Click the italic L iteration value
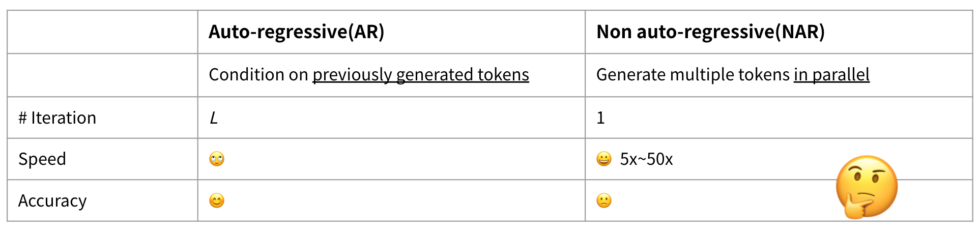The width and height of the screenshot is (980, 232). (214, 118)
